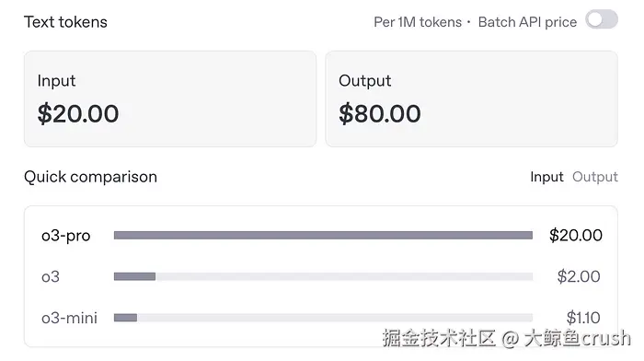Screen dimensions: 644x361
Task: Switch comparison to the Output tab
Action: coord(595,177)
